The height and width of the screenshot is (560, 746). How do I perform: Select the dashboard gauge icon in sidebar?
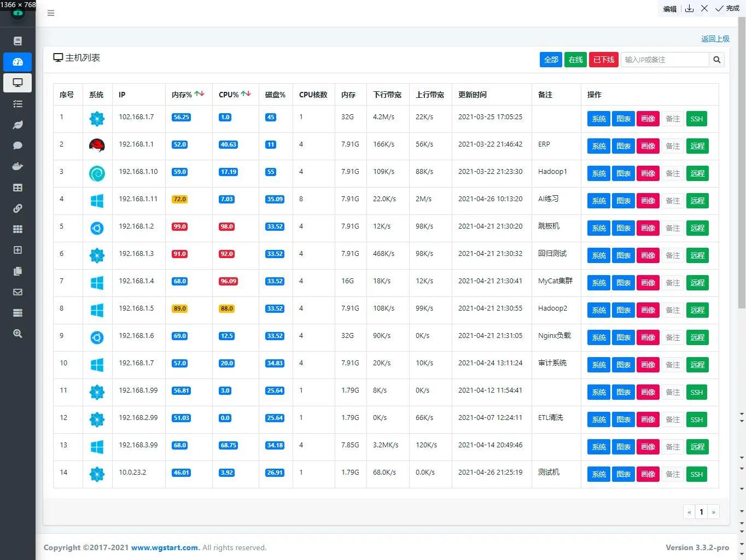[18, 62]
